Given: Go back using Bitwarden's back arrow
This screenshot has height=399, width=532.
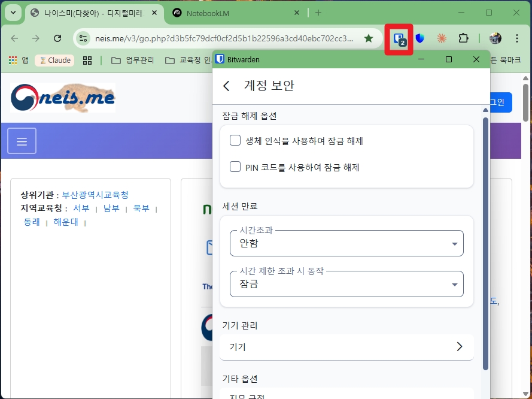Looking at the screenshot, I should (226, 86).
